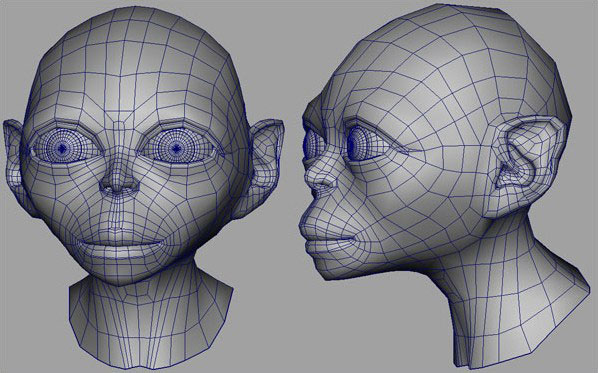Image resolution: width=598 pixels, height=373 pixels.
Task: Click the side-profile head's ear
Action: click(526, 168)
